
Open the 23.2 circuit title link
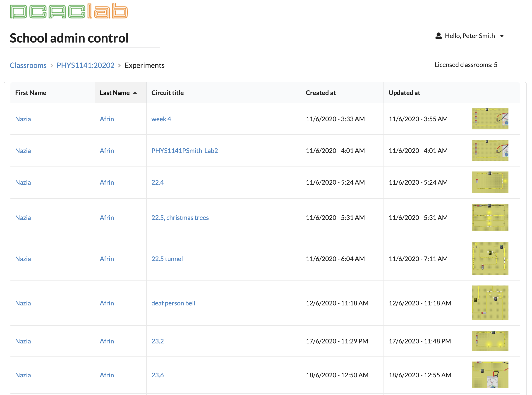(157, 341)
